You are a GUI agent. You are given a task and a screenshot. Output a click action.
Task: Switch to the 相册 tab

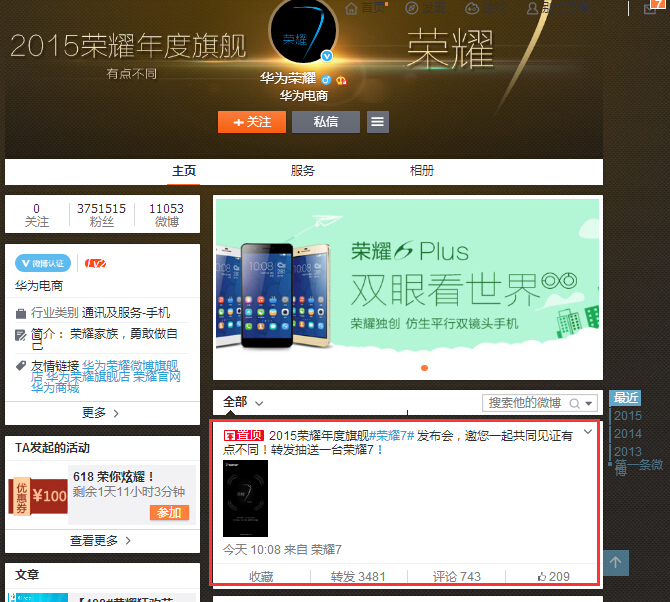[422, 171]
